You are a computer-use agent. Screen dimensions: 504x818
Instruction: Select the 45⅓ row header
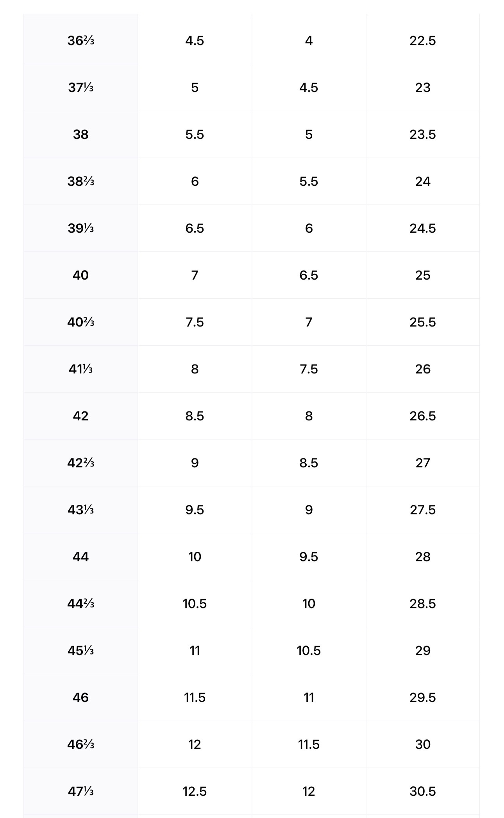(80, 651)
